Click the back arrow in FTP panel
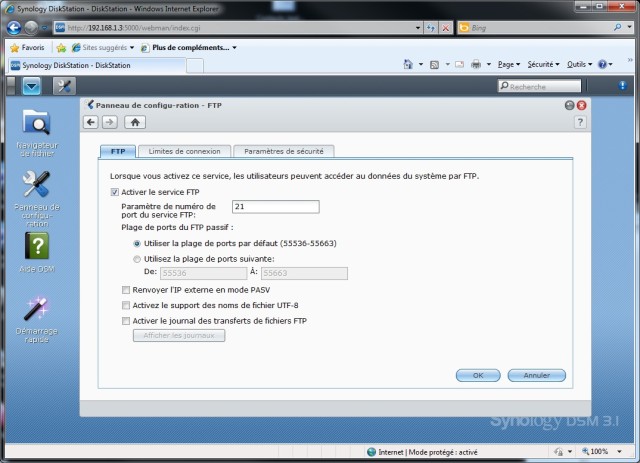640x463 pixels. tap(91, 122)
